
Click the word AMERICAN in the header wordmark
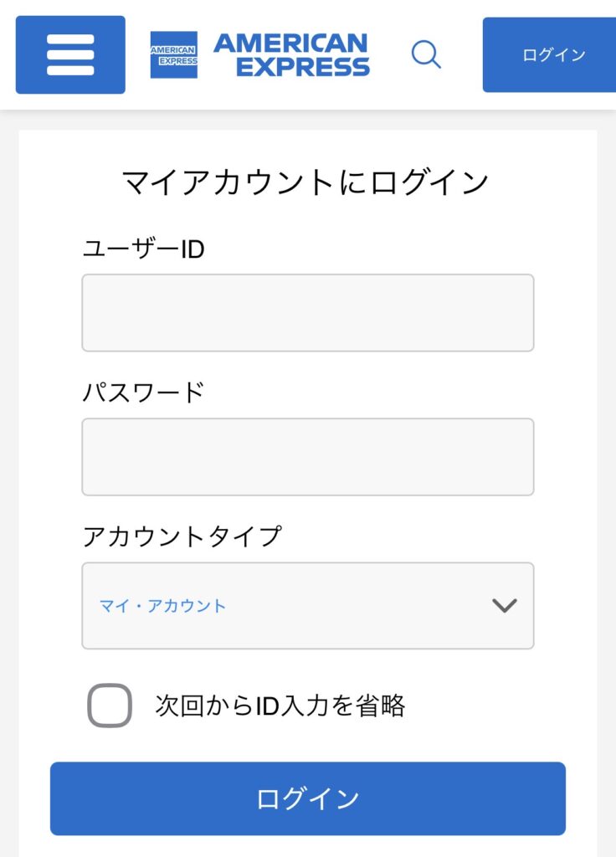[290, 44]
